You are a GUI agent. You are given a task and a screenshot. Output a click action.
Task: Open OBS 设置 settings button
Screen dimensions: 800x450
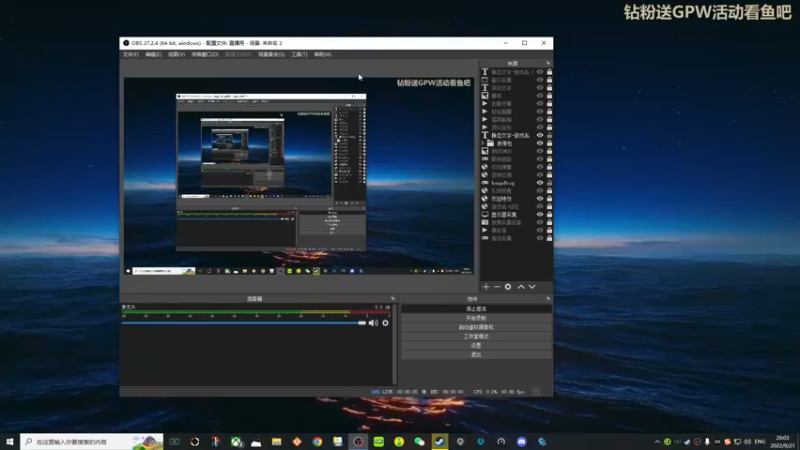tap(476, 345)
